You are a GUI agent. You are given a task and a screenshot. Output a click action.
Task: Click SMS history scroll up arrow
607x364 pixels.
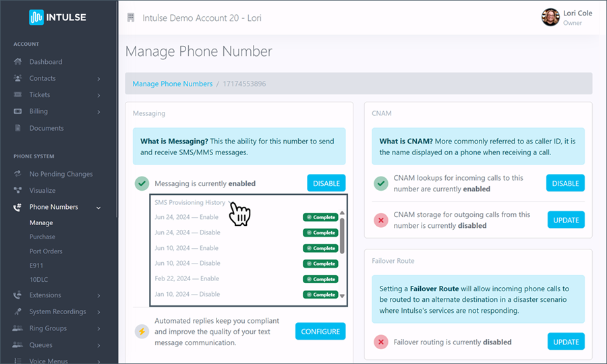point(342,213)
